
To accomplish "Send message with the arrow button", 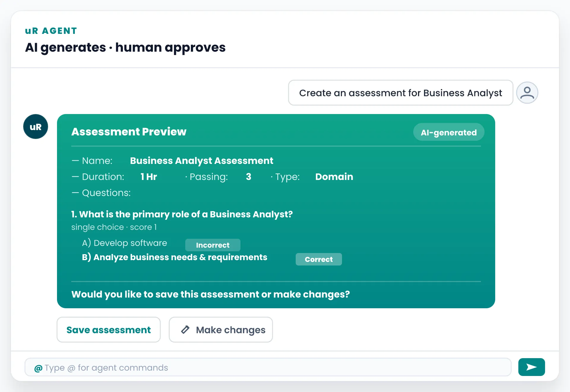I will click(531, 367).
